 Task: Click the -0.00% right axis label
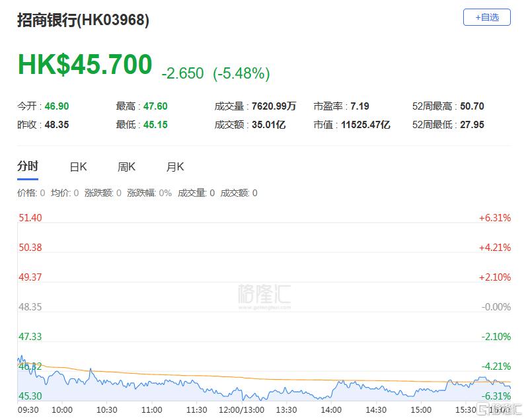click(496, 307)
